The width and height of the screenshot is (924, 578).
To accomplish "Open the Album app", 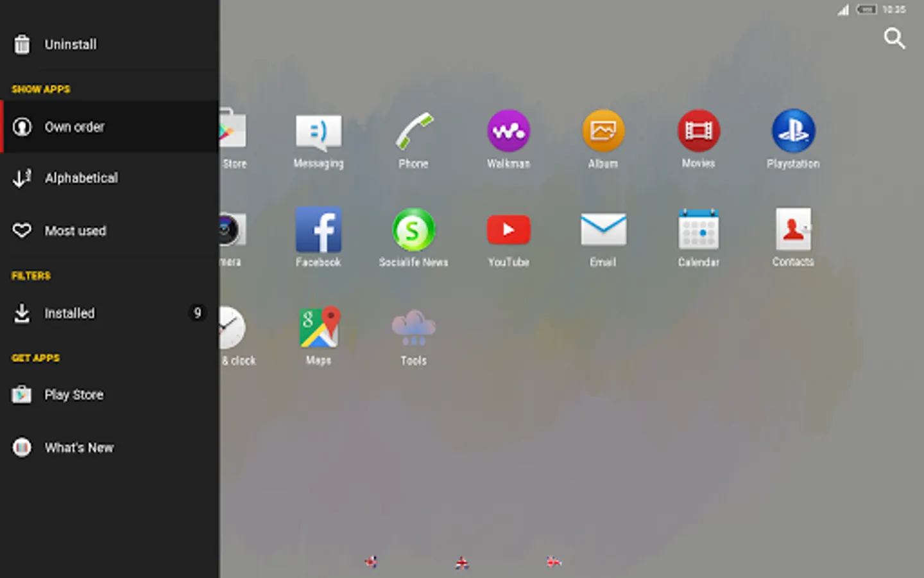I will (x=603, y=141).
